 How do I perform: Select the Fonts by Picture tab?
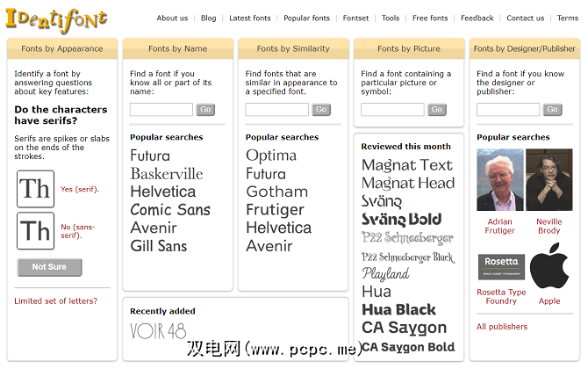pyautogui.click(x=409, y=48)
